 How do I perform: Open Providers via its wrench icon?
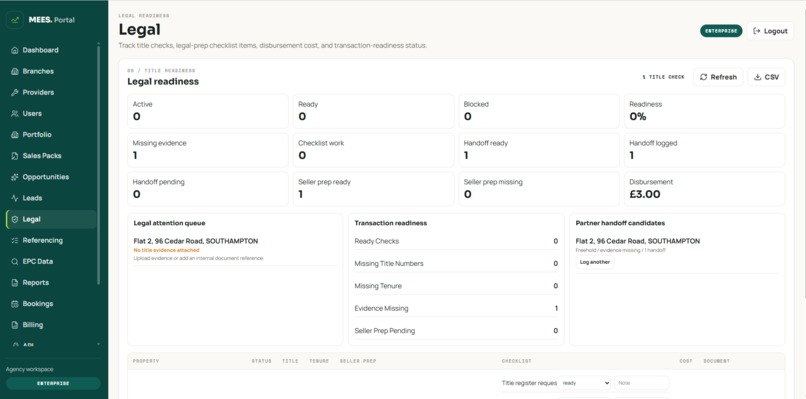point(14,93)
